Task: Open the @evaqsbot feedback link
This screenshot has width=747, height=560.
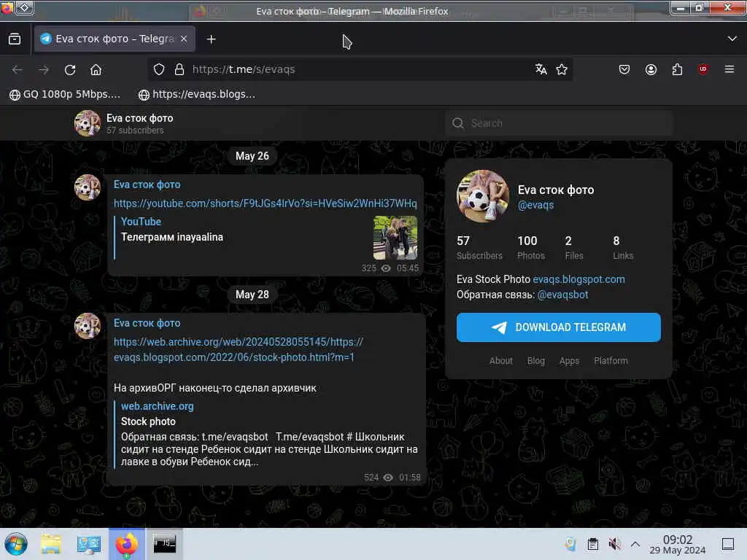Action: [x=562, y=295]
